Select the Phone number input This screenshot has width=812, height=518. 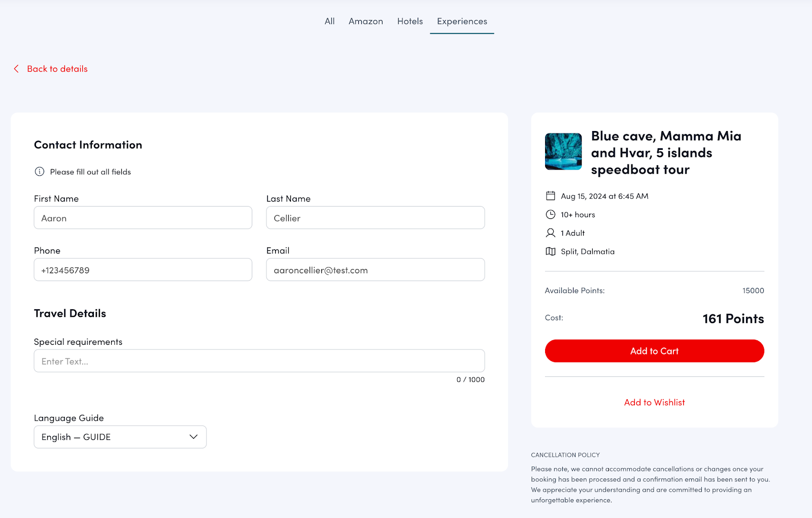tap(143, 270)
